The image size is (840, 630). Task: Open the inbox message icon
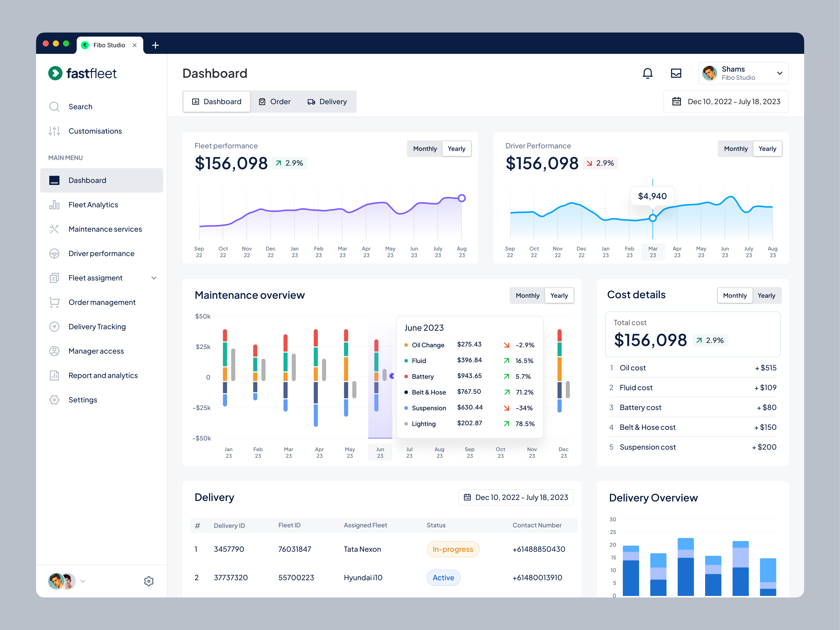tap(676, 73)
